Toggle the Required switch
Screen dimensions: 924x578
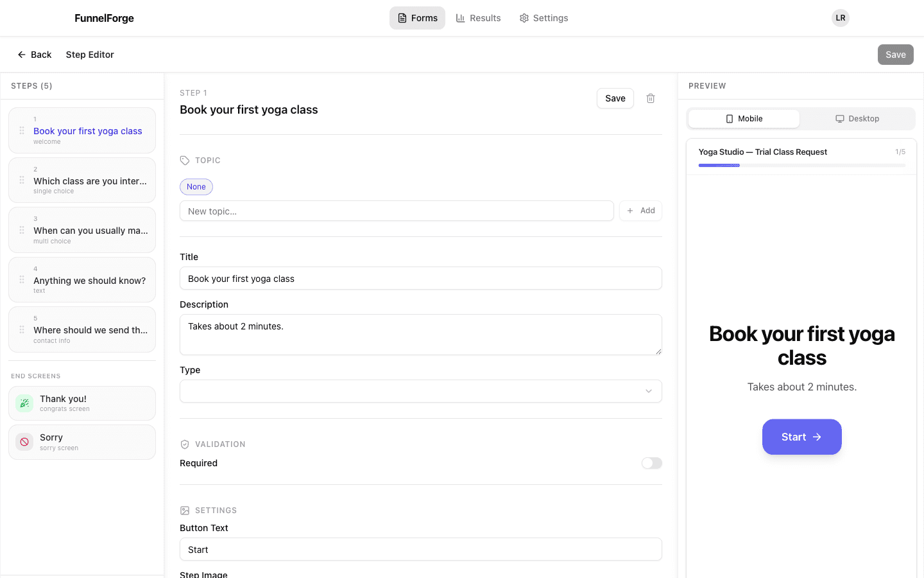(652, 463)
